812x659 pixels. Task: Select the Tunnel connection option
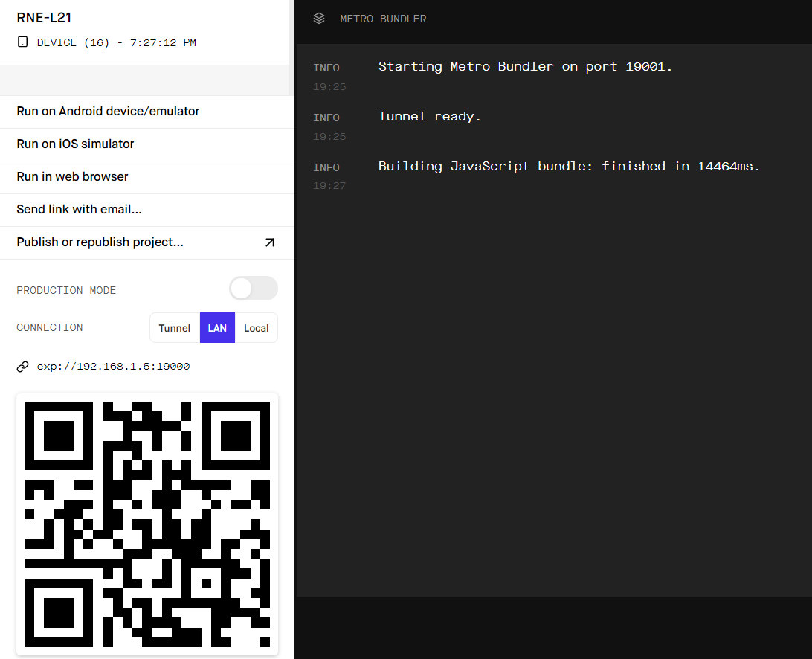coord(175,328)
